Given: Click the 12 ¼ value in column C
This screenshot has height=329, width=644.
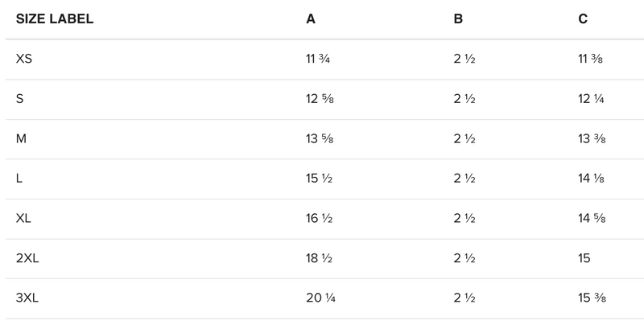Looking at the screenshot, I should [x=592, y=99].
